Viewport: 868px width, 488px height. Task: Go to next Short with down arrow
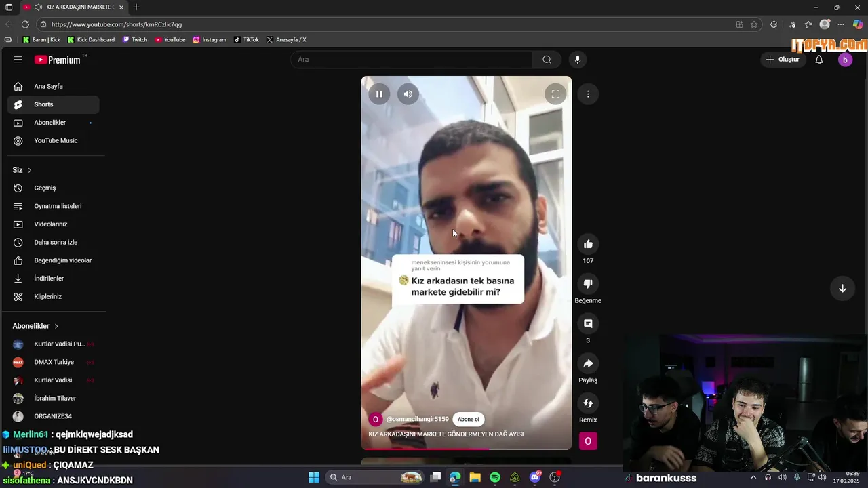[x=842, y=289]
